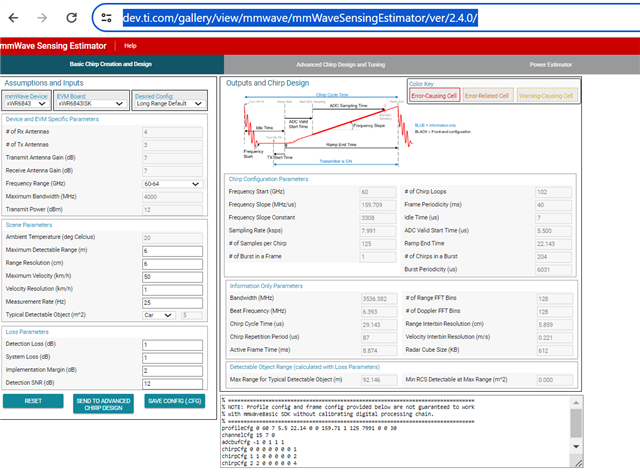Expand the EVM Board dropdown
640x473 pixels.
91,104
